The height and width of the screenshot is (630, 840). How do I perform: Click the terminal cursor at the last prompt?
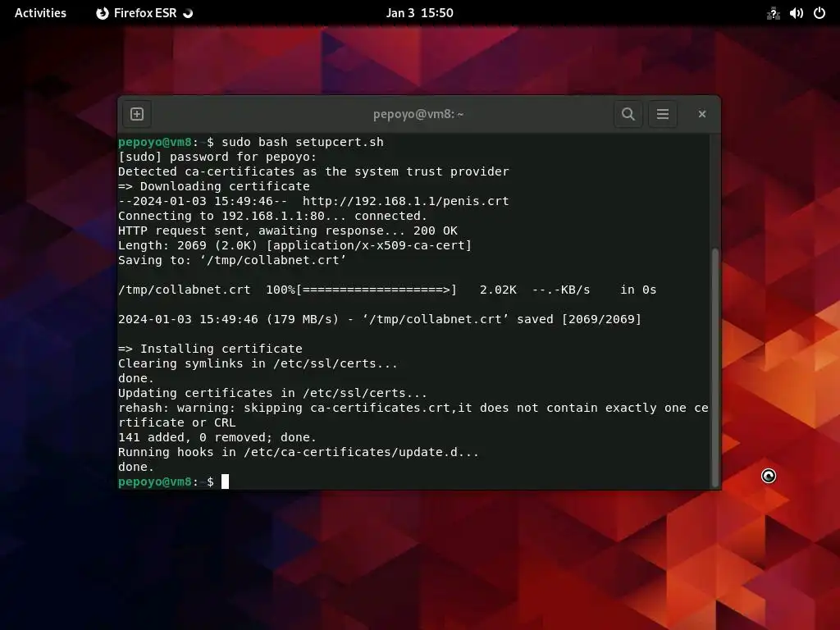click(x=225, y=482)
